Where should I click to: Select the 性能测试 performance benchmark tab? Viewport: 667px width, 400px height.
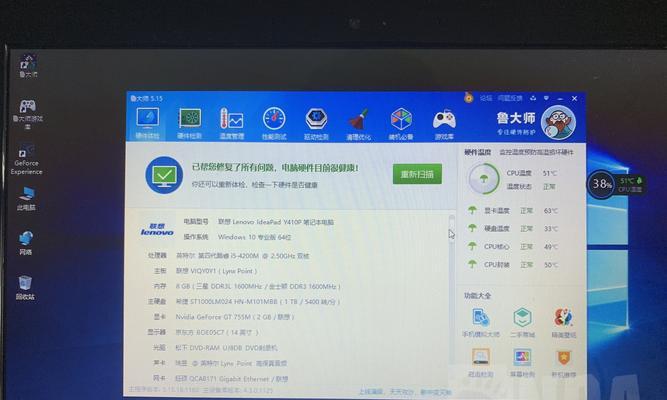(274, 123)
